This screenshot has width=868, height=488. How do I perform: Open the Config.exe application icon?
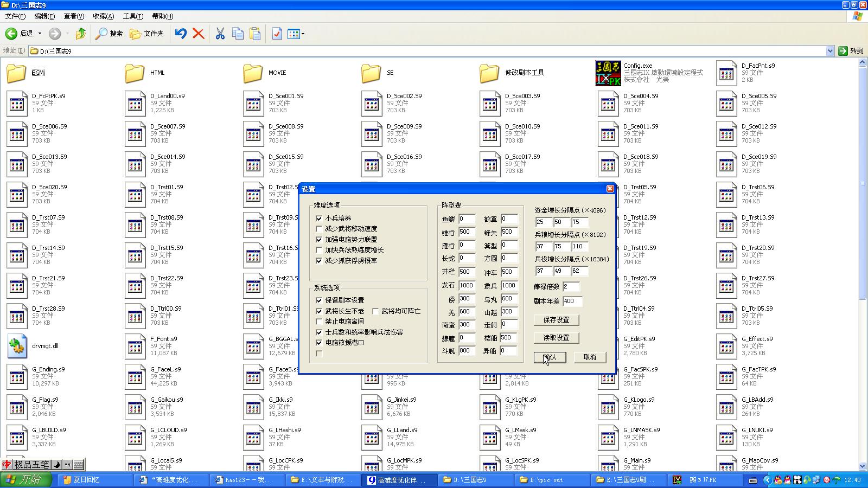tap(608, 73)
